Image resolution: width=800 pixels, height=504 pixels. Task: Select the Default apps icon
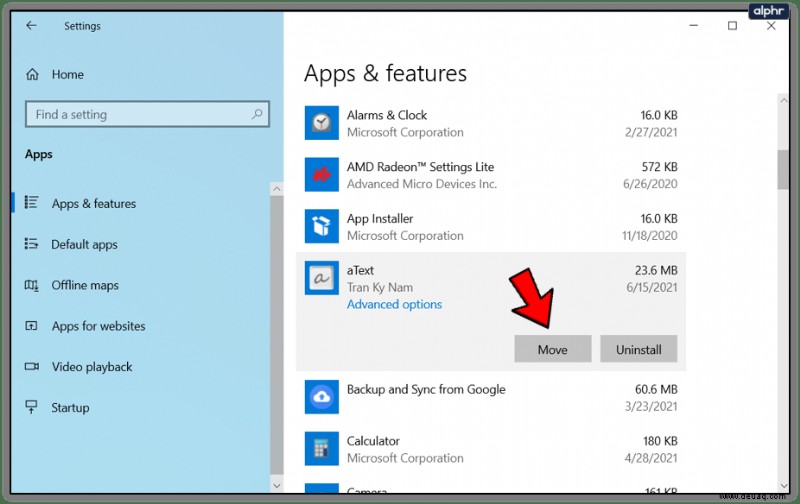pyautogui.click(x=32, y=244)
